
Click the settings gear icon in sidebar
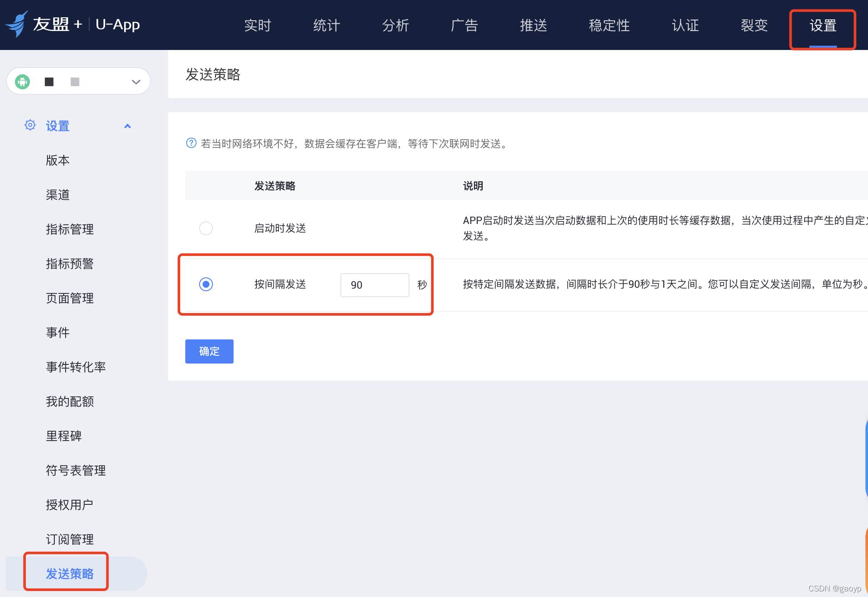coord(30,125)
